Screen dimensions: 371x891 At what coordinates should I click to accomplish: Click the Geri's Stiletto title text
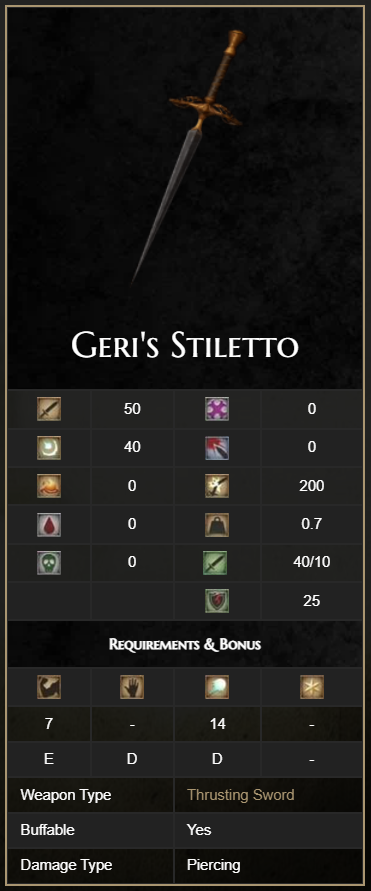click(185, 345)
